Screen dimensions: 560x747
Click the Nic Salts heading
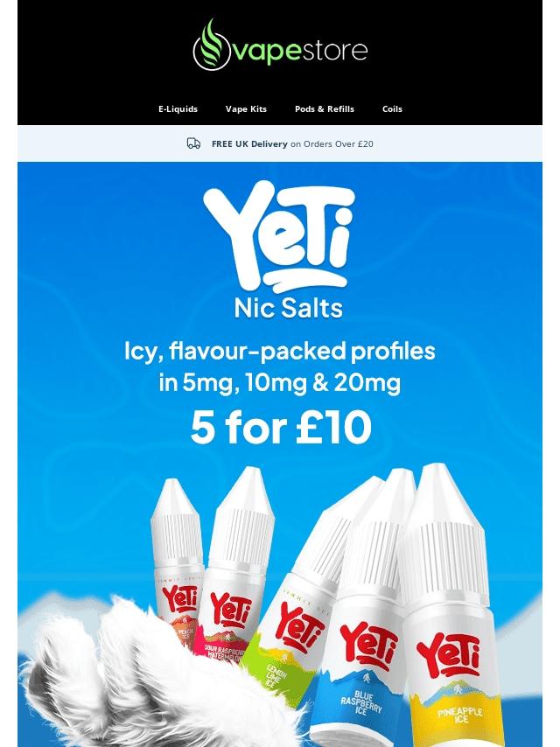pos(289,308)
